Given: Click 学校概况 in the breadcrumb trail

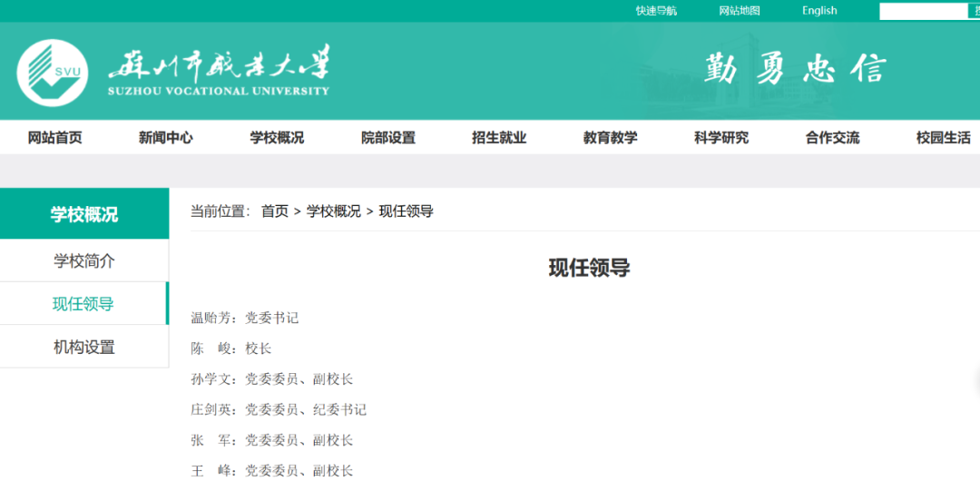Looking at the screenshot, I should tap(333, 211).
